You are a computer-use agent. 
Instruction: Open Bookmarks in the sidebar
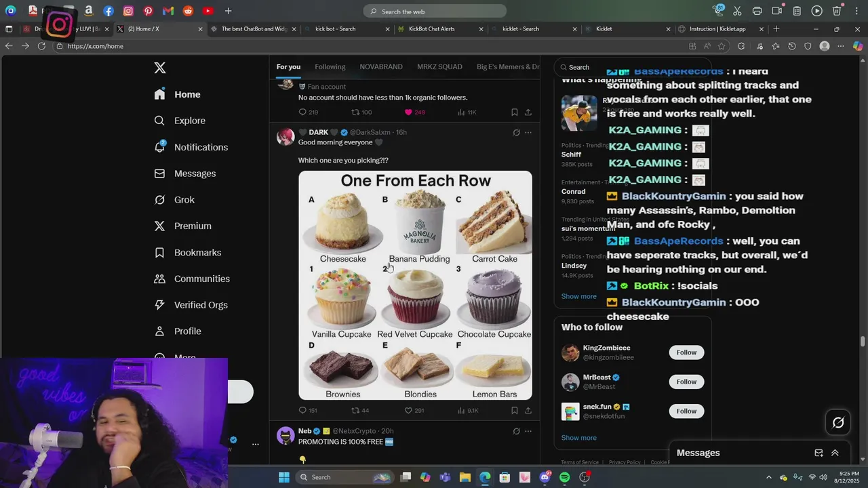coord(187,252)
